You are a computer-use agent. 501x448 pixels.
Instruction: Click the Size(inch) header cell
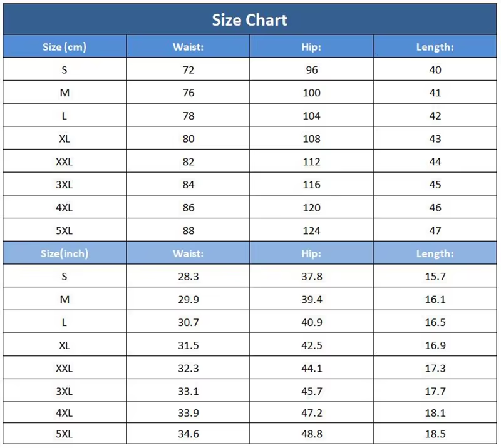(65, 253)
